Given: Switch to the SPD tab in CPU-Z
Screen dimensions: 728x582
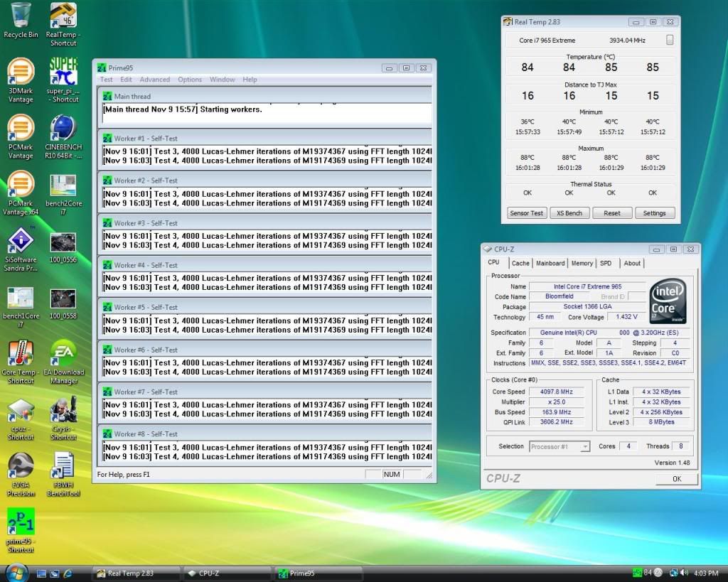Looking at the screenshot, I should (x=606, y=263).
